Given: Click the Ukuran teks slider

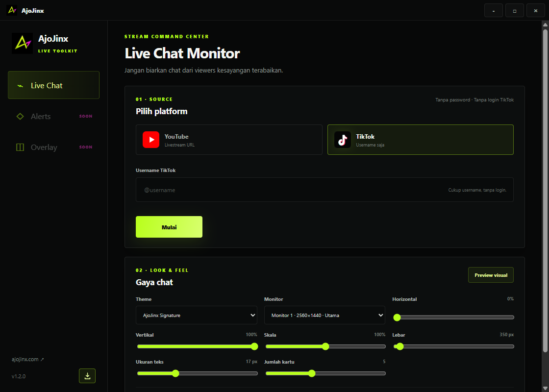Looking at the screenshot, I should tap(197, 373).
